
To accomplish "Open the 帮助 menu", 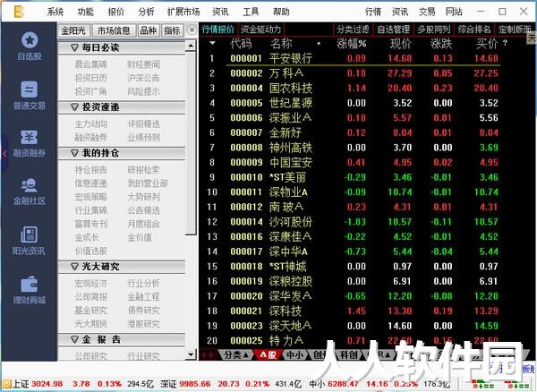I will [281, 12].
